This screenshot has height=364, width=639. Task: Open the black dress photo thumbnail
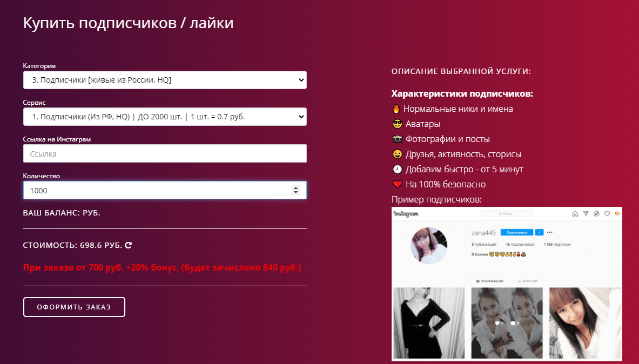pos(429,323)
